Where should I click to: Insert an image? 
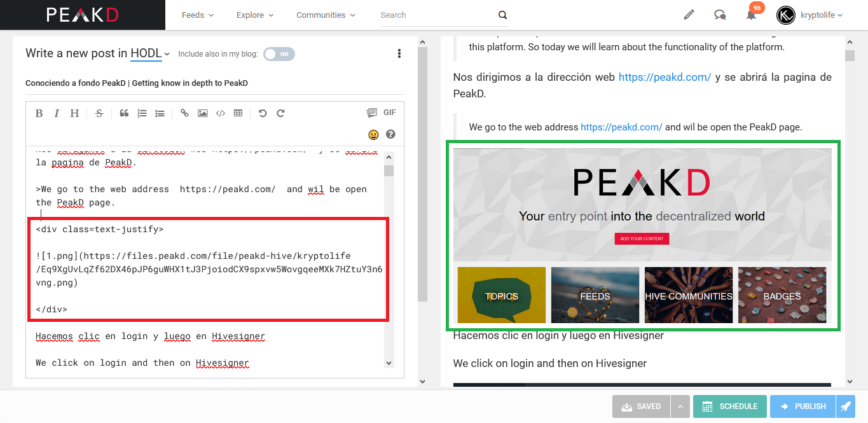coord(202,113)
